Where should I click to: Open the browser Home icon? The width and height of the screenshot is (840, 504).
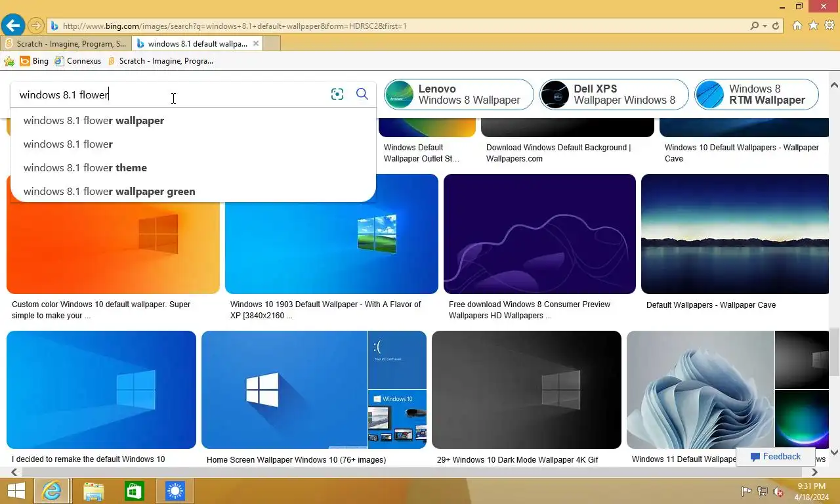tap(797, 26)
